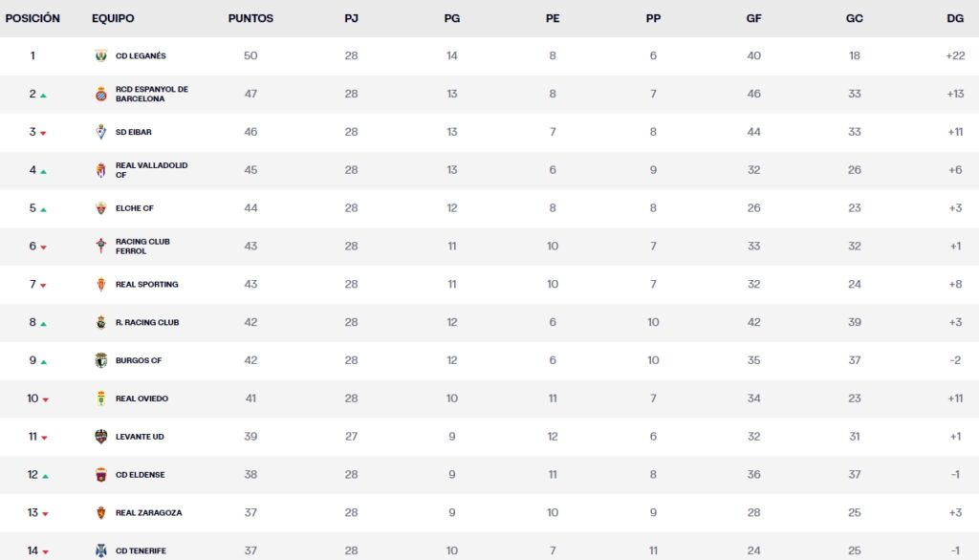
Task: Select the R. Racing Club team name
Action: point(147,323)
